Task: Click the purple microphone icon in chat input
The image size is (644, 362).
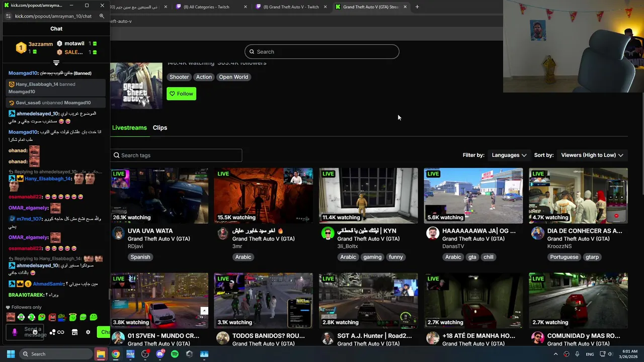Action: click(x=15, y=332)
